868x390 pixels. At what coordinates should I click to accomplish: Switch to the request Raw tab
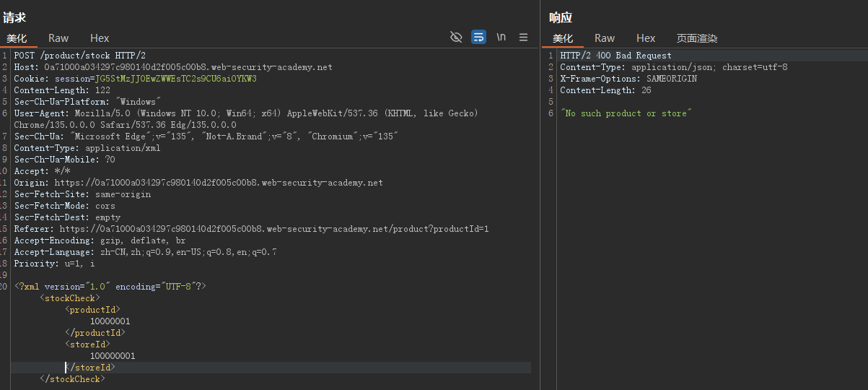[x=58, y=38]
